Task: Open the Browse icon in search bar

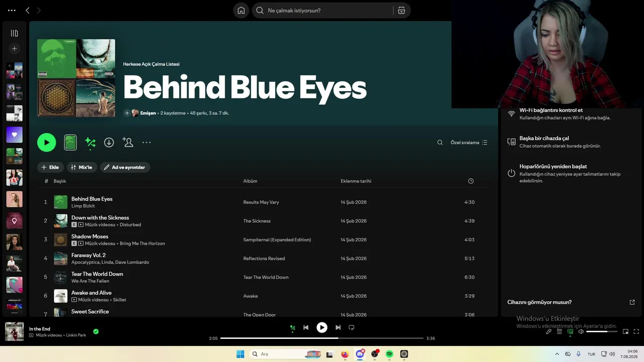Action: click(401, 11)
